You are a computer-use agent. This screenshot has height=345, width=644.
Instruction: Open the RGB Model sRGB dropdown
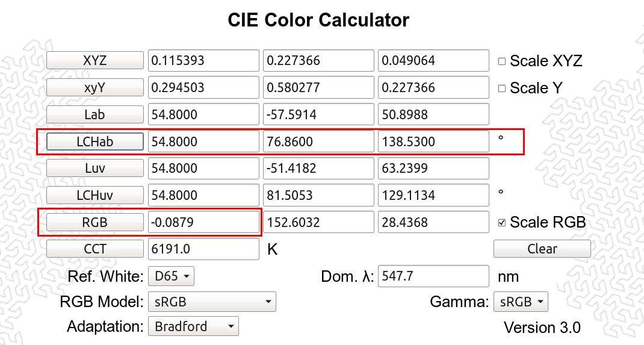(x=212, y=302)
